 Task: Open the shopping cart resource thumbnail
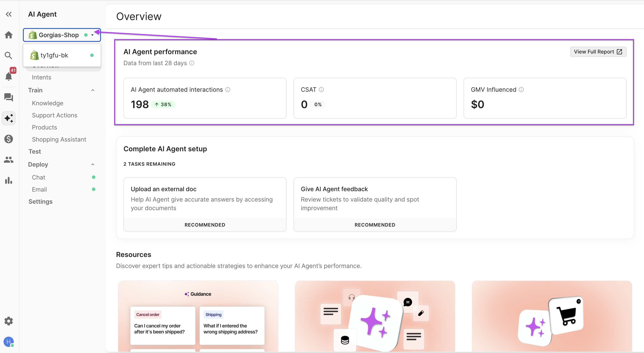coord(552,316)
